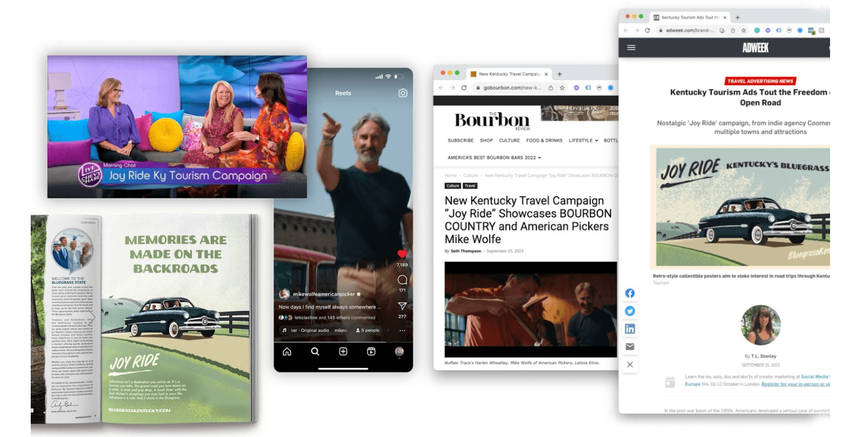Open CULTURE in Bourbon Review menu
Viewport: 868px width, 437px height.
(x=509, y=140)
